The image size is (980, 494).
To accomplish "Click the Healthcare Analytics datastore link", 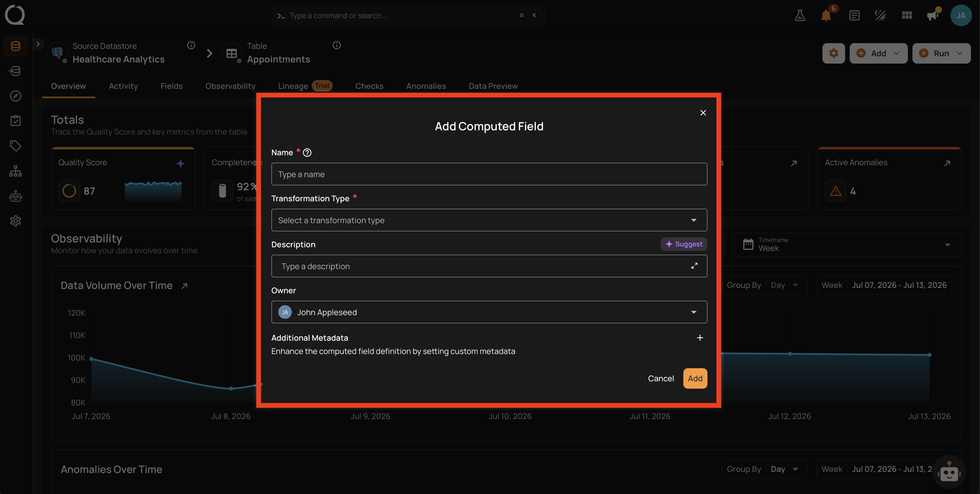I will tap(118, 59).
